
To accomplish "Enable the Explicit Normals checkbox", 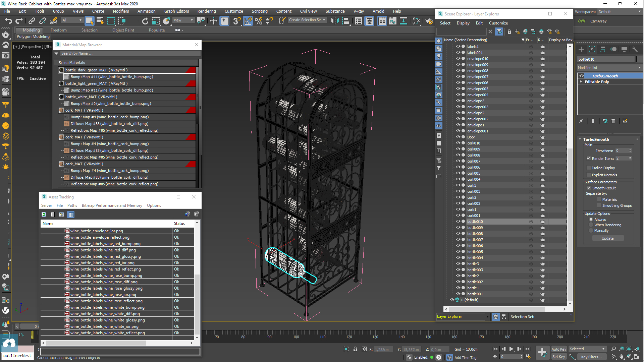I will [589, 175].
